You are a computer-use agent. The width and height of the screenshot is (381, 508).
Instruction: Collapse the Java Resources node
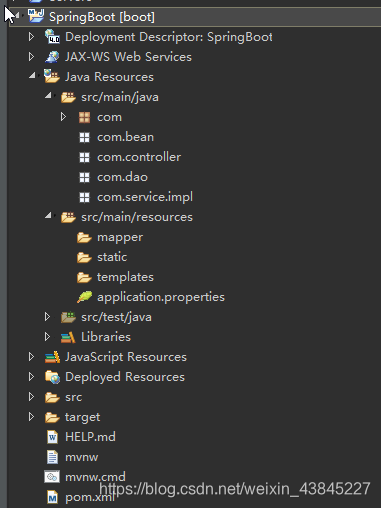point(33,76)
